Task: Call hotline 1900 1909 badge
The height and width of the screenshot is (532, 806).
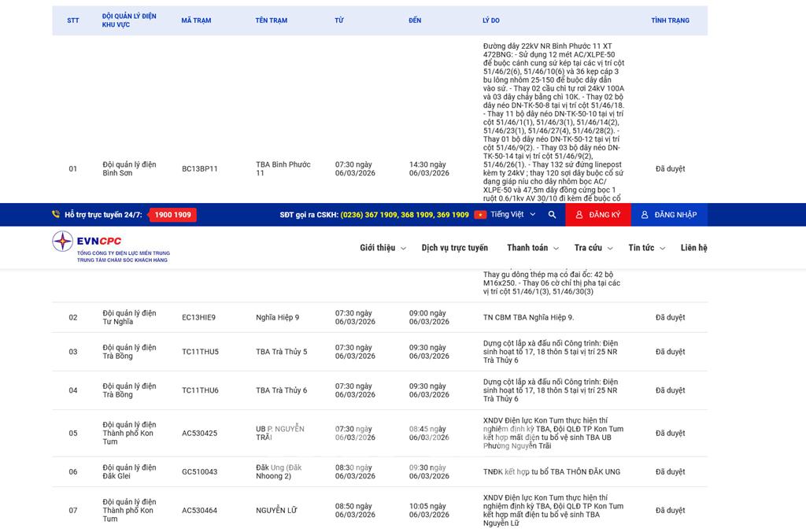Action: pos(172,215)
